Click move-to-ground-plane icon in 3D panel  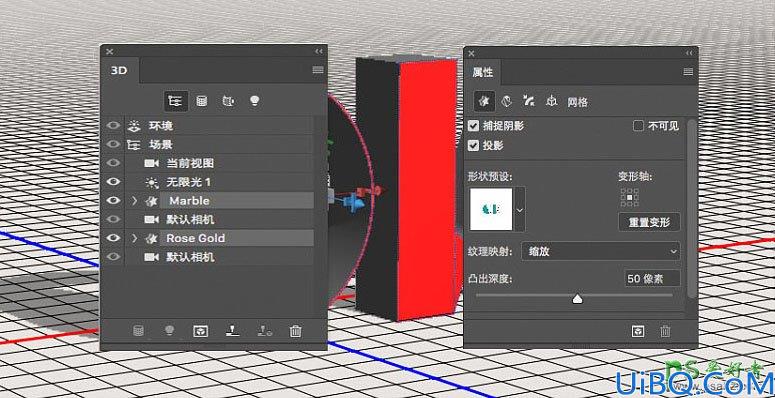click(232, 331)
